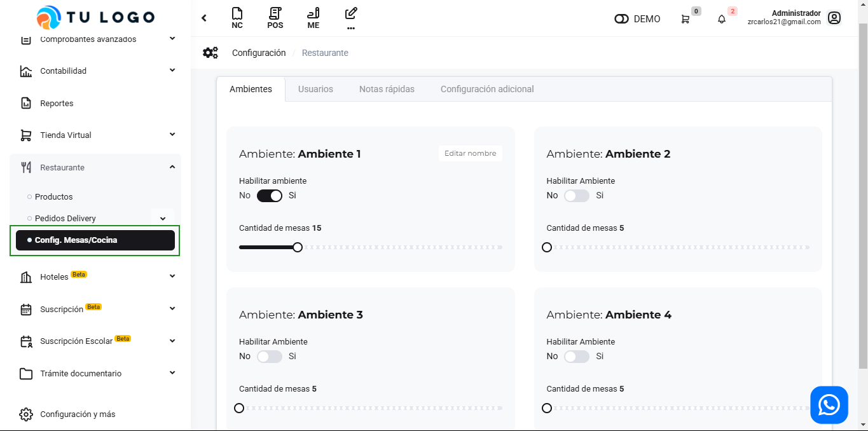This screenshot has width=868, height=431.
Task: Toggle the DEMO mode switch
Action: pyautogui.click(x=621, y=19)
